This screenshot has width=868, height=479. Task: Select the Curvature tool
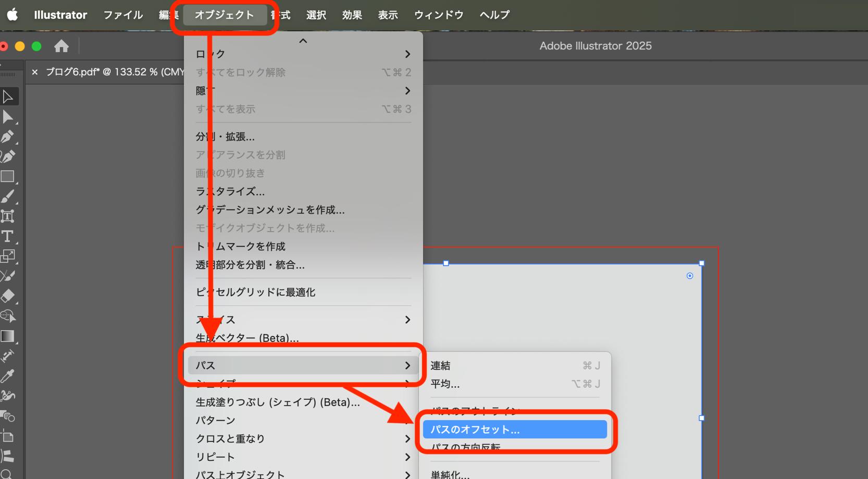tap(8, 156)
